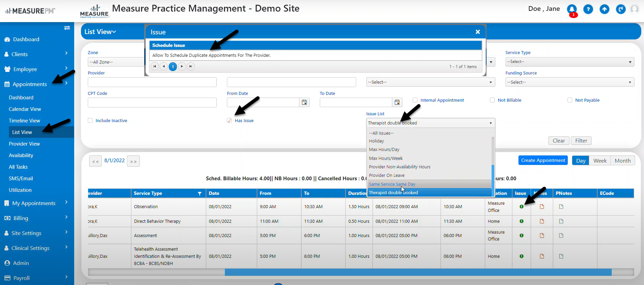644x285 pixels.
Task: Go to previous page in Issue dialog
Action: pos(164,66)
